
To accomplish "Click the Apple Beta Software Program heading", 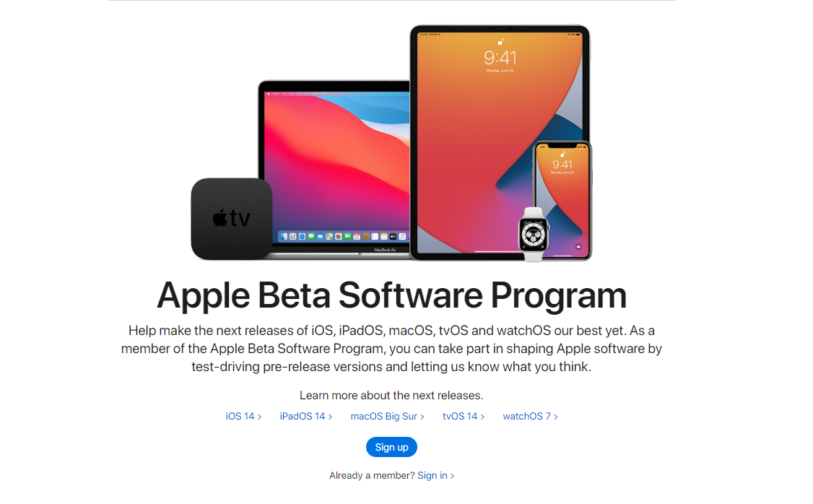I will [391, 295].
